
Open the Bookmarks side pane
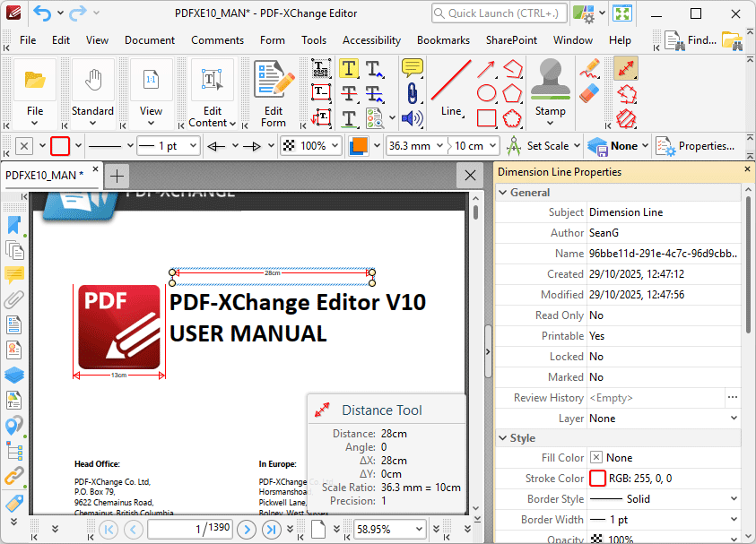click(x=14, y=225)
